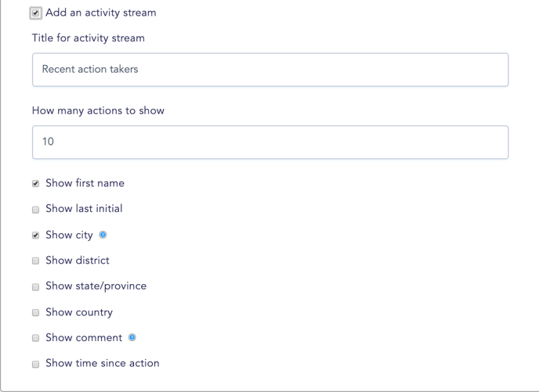The image size is (539, 392).
Task: Tick the Show district checkbox
Action: tap(35, 261)
